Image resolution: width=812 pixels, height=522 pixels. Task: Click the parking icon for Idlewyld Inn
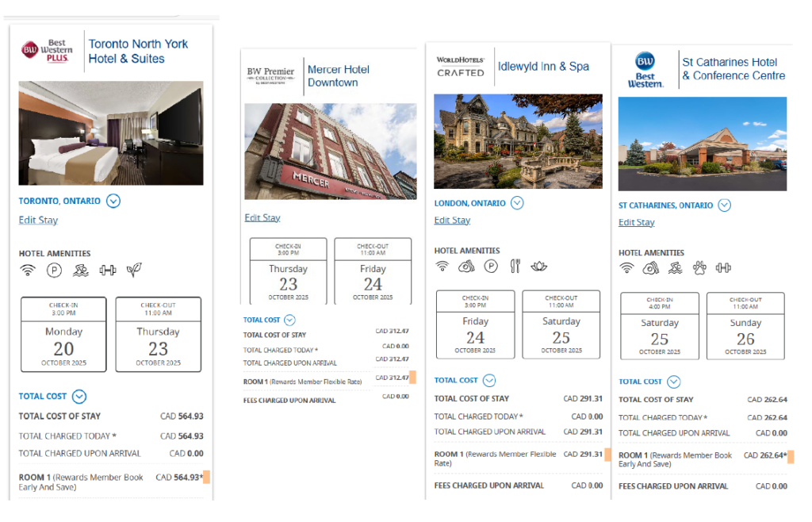click(x=491, y=267)
